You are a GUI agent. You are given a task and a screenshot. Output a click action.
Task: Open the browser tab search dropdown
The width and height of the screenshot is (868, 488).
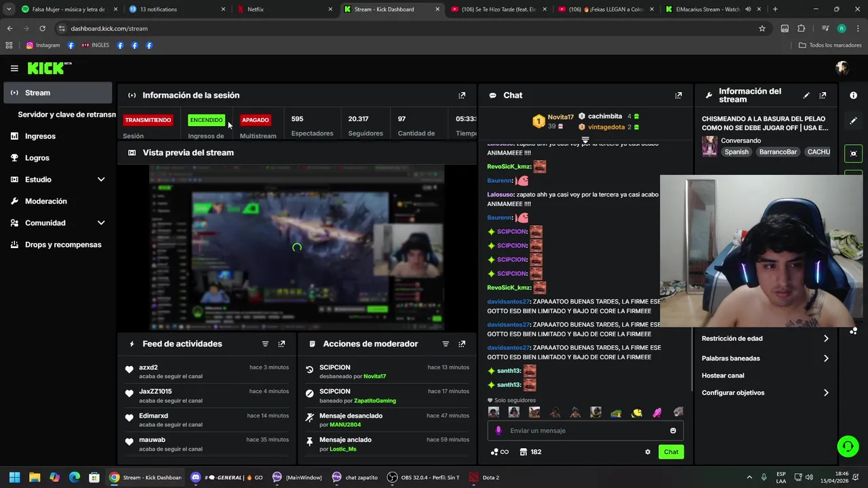tap(9, 9)
